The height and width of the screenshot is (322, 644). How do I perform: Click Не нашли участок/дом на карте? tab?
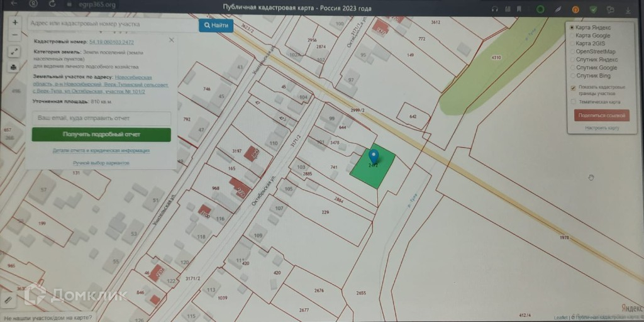point(48,317)
